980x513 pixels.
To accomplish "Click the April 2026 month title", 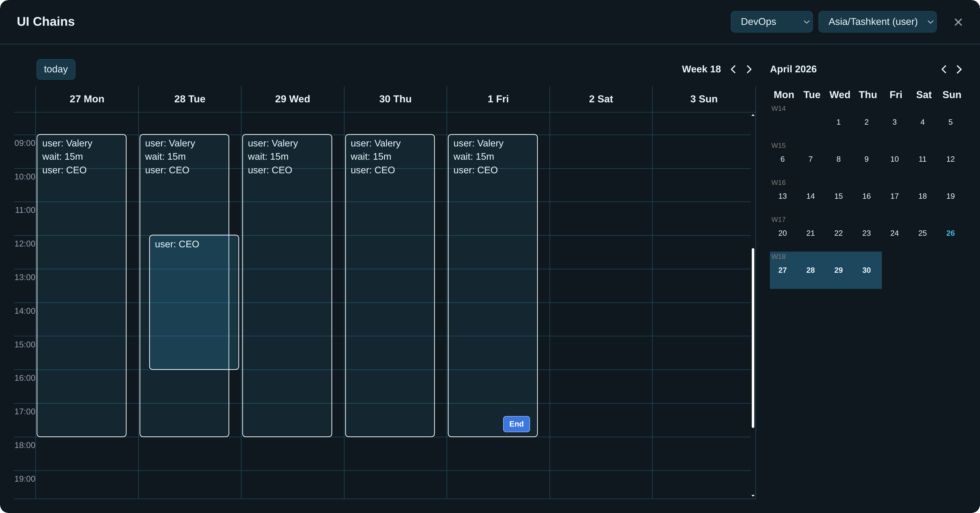I will [793, 69].
